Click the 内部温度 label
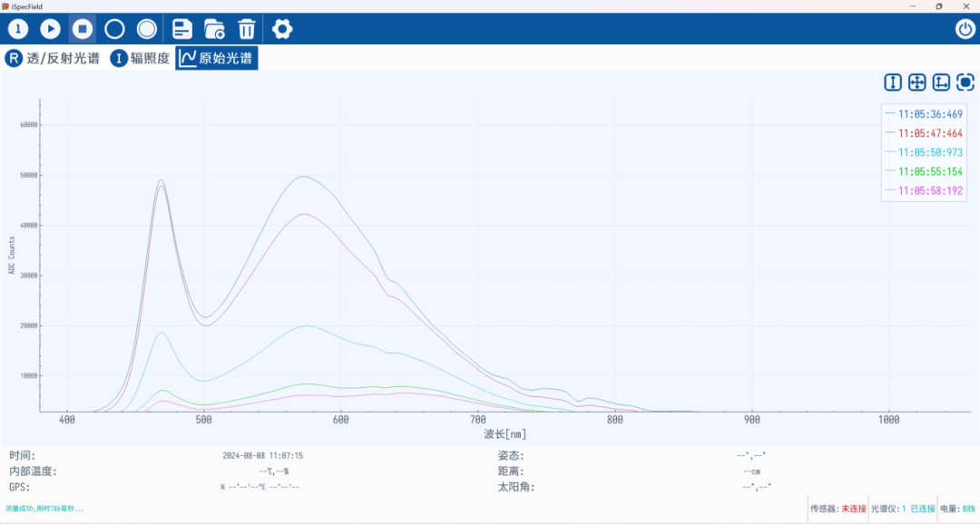 pyautogui.click(x=33, y=471)
